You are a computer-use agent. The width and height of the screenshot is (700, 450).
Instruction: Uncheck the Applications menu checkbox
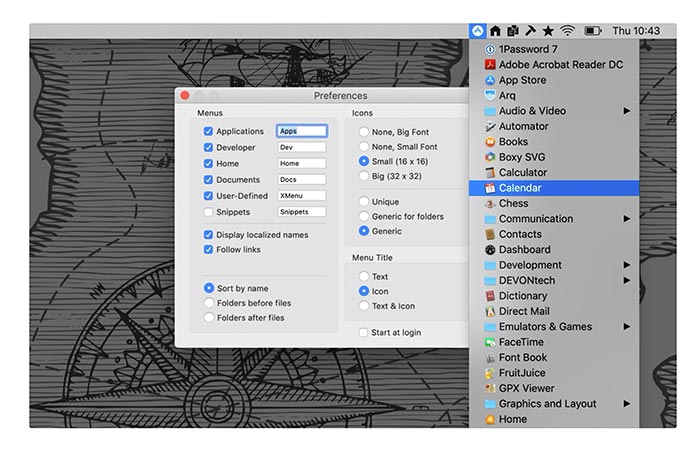coord(208,131)
